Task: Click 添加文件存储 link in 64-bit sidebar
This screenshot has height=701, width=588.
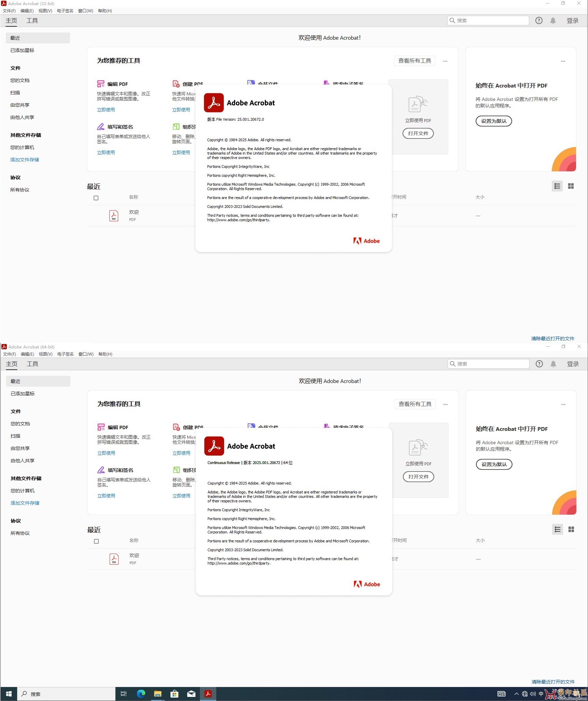Action: (x=25, y=503)
